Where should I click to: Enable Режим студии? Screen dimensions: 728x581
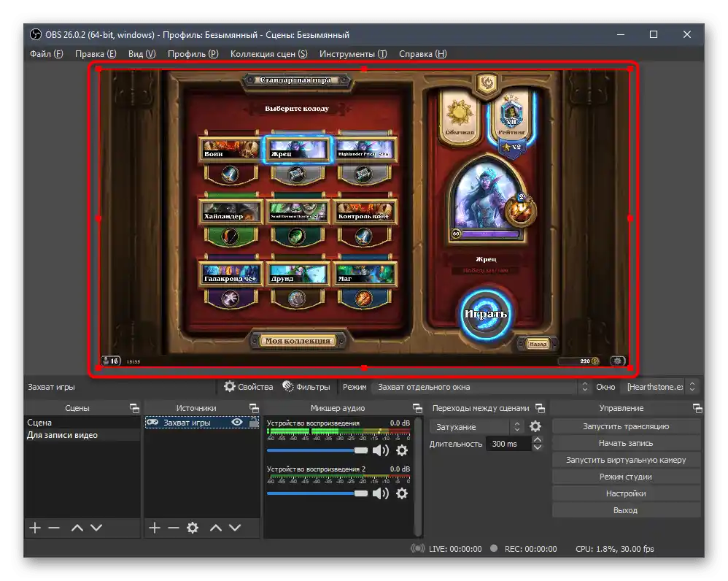click(626, 477)
